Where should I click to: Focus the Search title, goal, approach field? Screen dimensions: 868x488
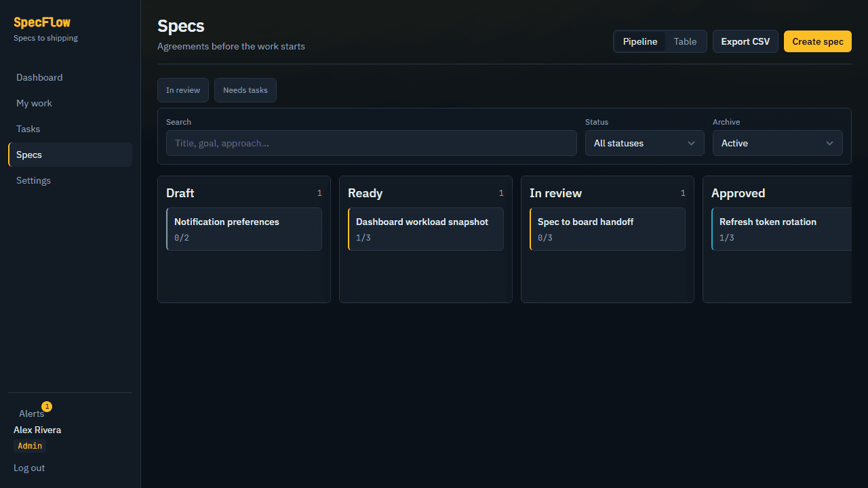pyautogui.click(x=372, y=143)
